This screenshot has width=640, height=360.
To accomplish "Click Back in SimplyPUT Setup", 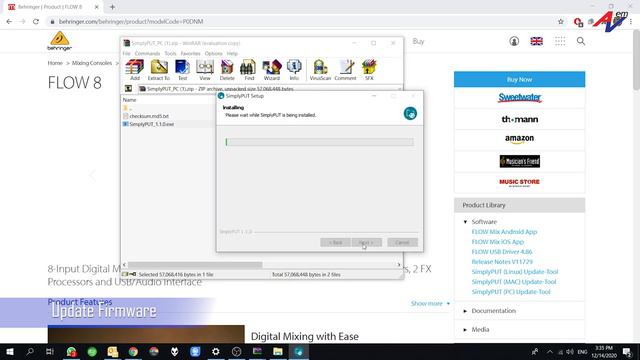I will tap(336, 242).
